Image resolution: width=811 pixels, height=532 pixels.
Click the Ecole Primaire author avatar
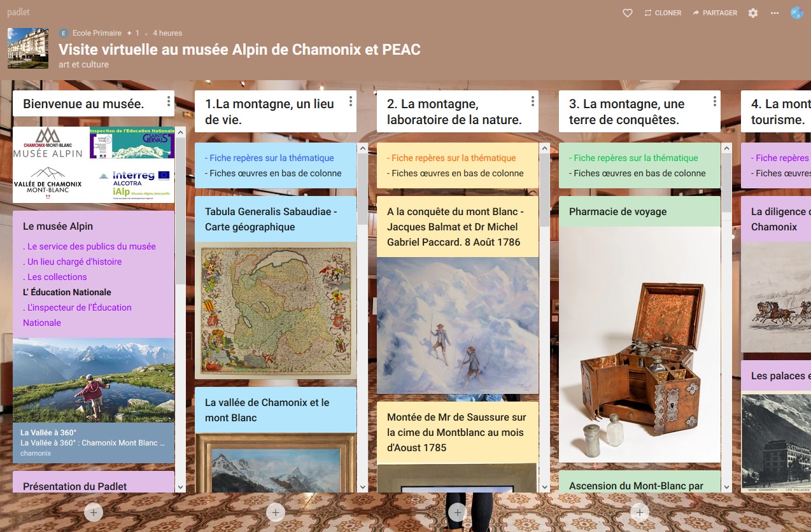click(64, 33)
